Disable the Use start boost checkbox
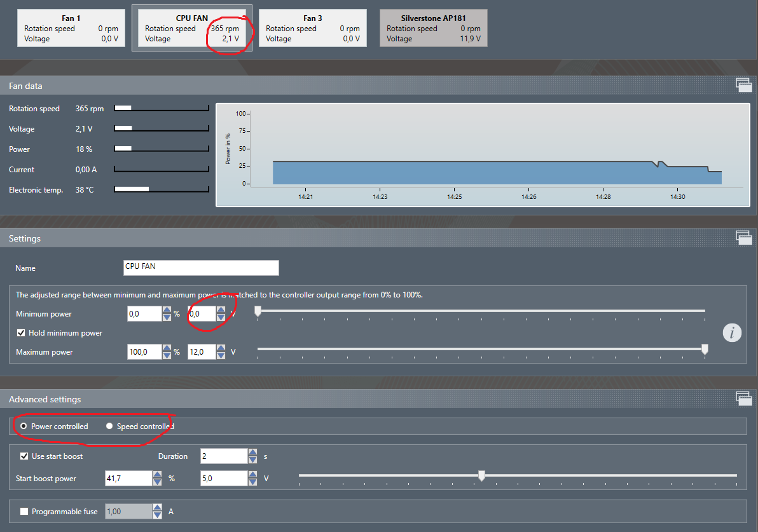The height and width of the screenshot is (532, 758). pos(24,456)
